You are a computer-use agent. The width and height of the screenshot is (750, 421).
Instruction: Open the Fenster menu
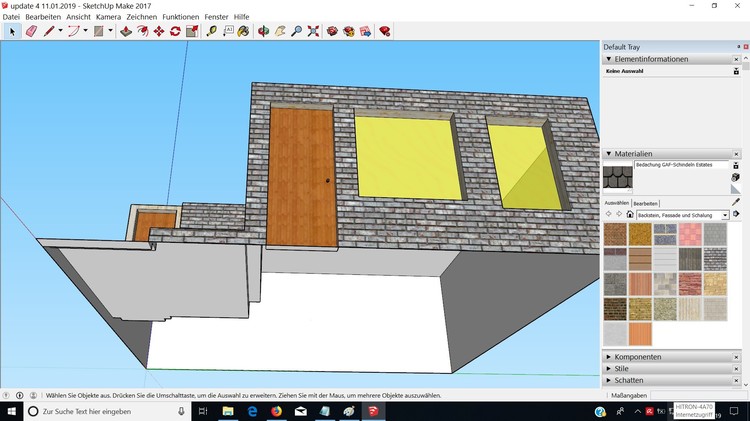pos(216,17)
